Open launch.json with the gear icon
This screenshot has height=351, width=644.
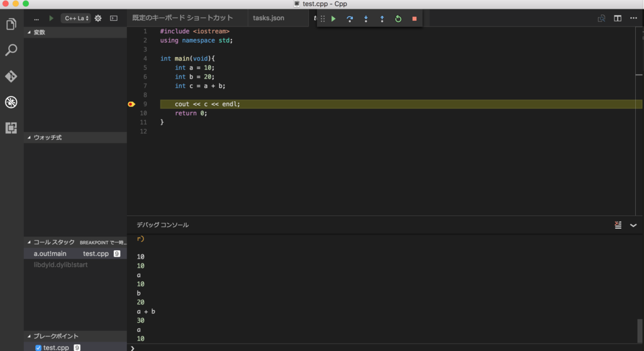click(98, 18)
